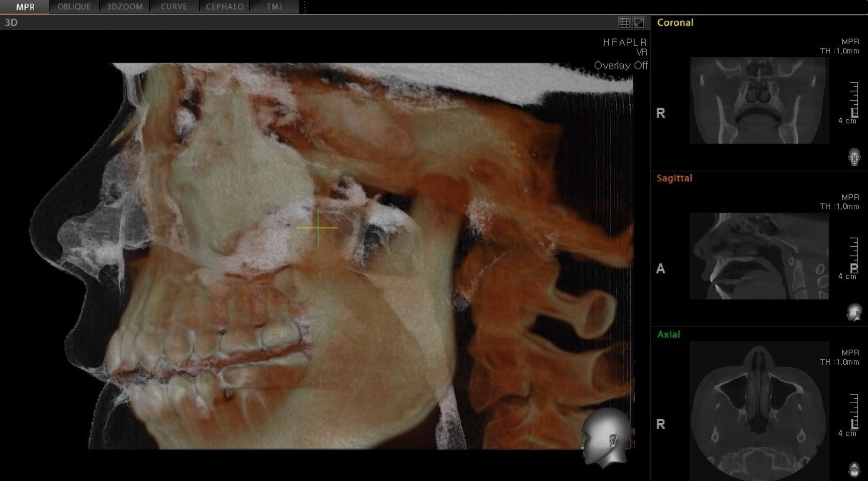Click the Axial view head orientation icon
The image size is (868, 481).
(854, 469)
